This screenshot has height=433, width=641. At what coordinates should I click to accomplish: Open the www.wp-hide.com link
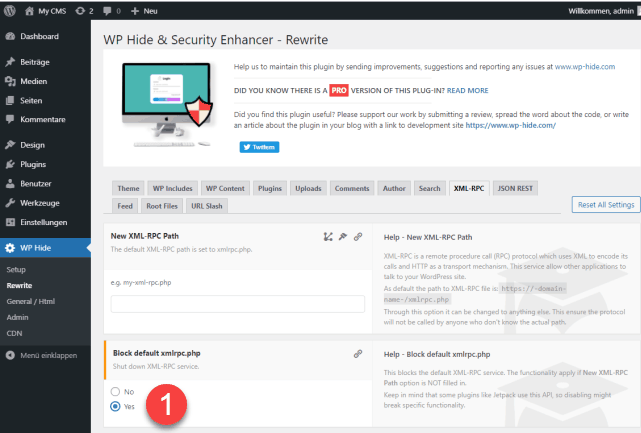coord(585,67)
